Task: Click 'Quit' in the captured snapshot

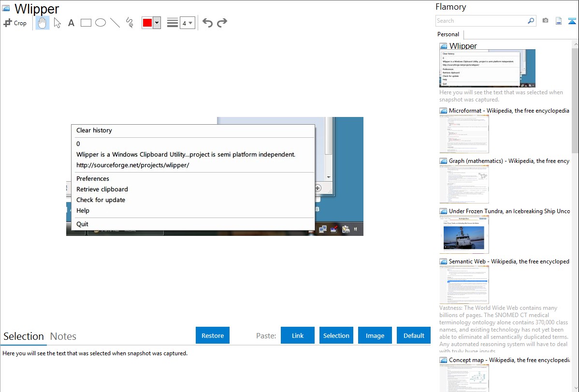Action: pyautogui.click(x=82, y=224)
